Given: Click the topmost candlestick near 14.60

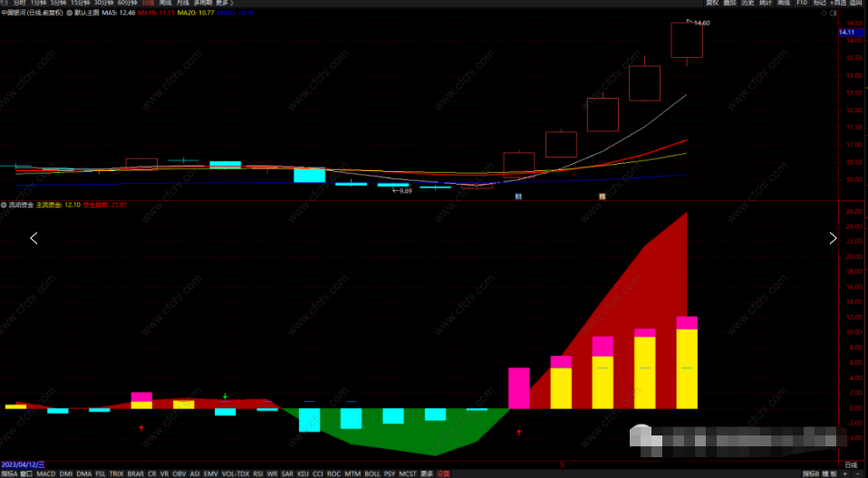Looking at the screenshot, I should [687, 40].
